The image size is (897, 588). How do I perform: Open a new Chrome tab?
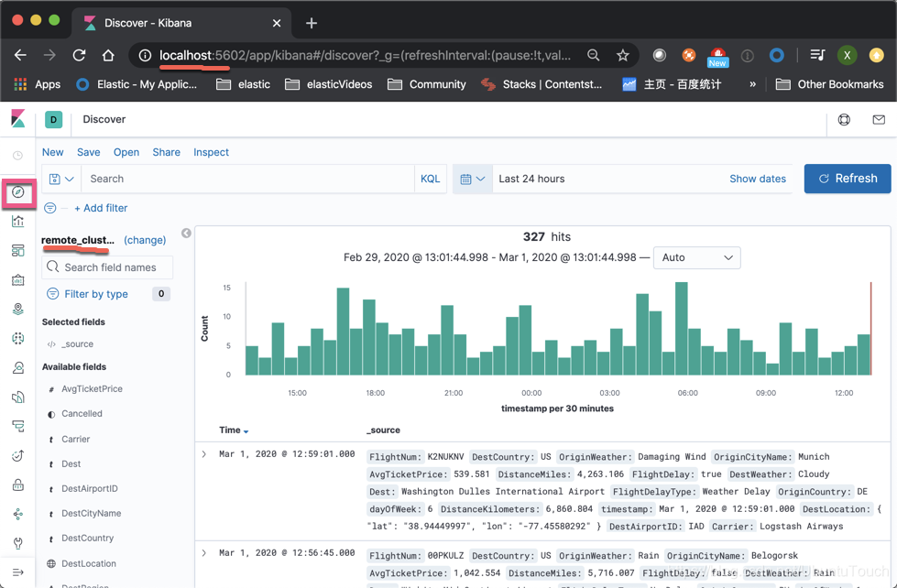[x=312, y=23]
